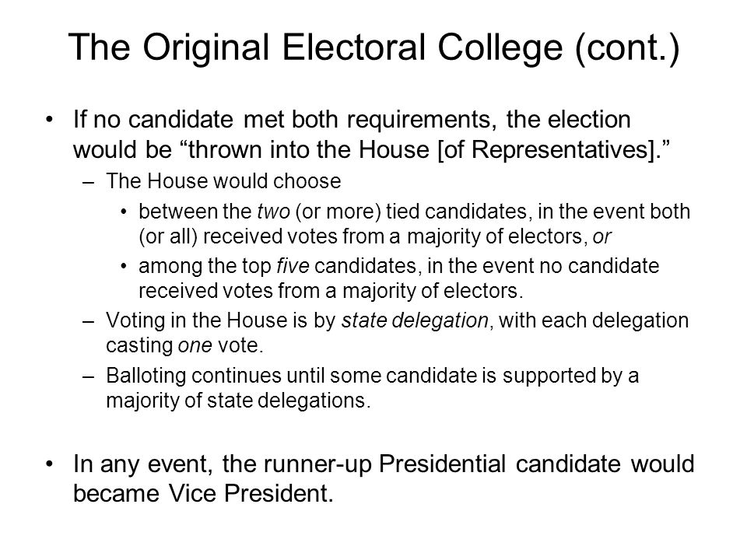Click the bullet dot before 'If no candidate'

[x=49, y=120]
